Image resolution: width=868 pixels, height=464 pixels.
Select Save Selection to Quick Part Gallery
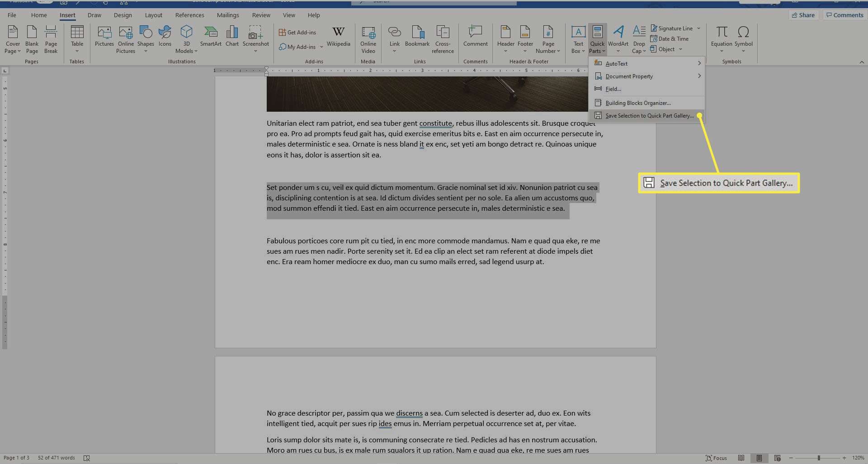(x=646, y=115)
